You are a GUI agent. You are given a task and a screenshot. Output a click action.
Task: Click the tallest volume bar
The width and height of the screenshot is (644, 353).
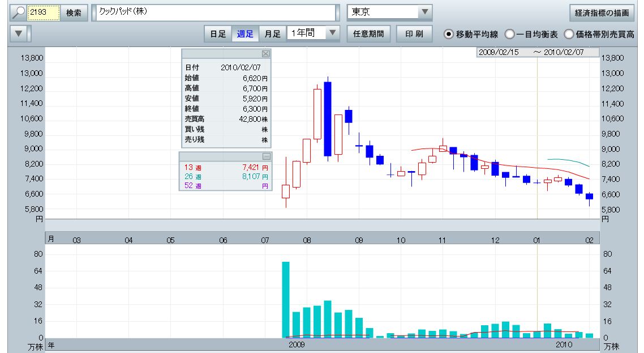click(x=286, y=299)
